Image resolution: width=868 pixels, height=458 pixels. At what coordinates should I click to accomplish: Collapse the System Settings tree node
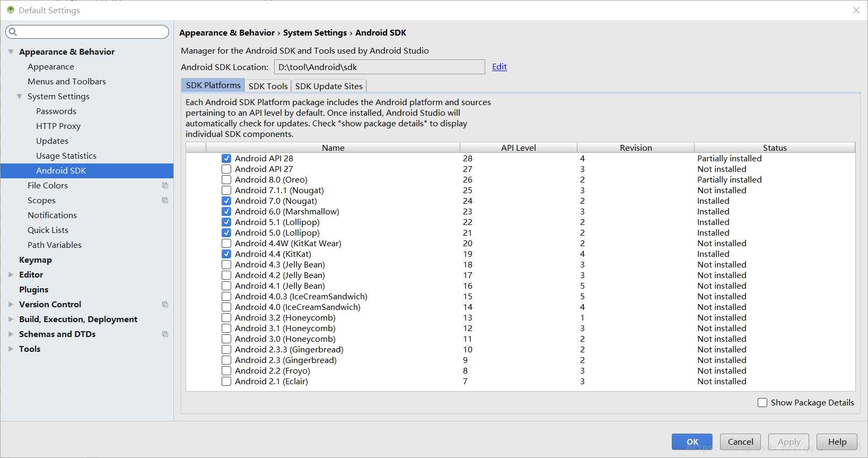19,96
